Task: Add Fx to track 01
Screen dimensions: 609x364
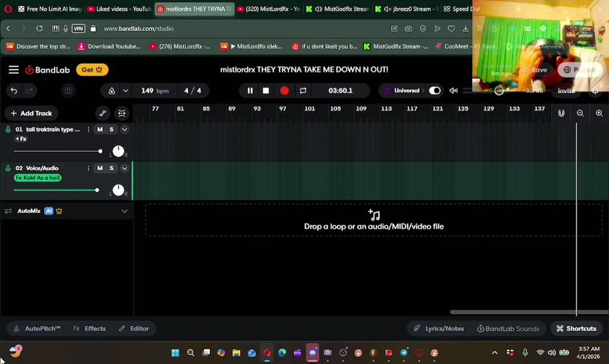Action: 21,139
